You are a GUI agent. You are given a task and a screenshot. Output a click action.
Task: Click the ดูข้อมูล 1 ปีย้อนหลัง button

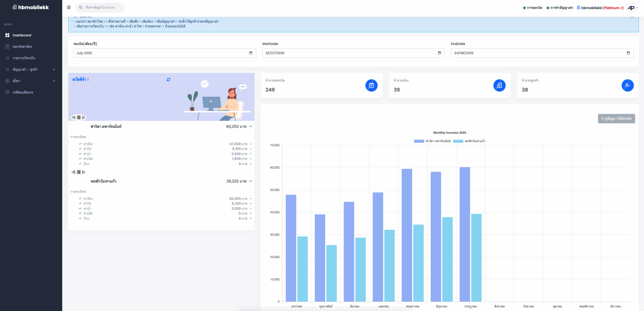616,119
